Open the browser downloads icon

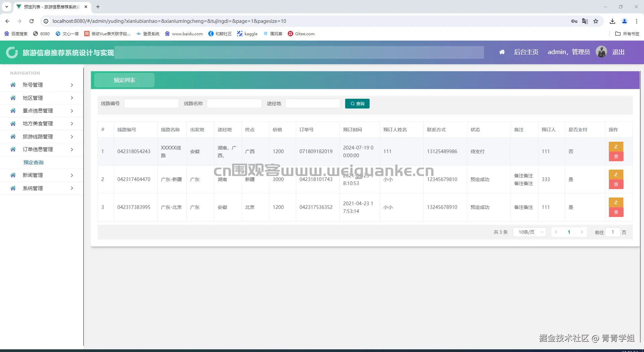tap(612, 21)
